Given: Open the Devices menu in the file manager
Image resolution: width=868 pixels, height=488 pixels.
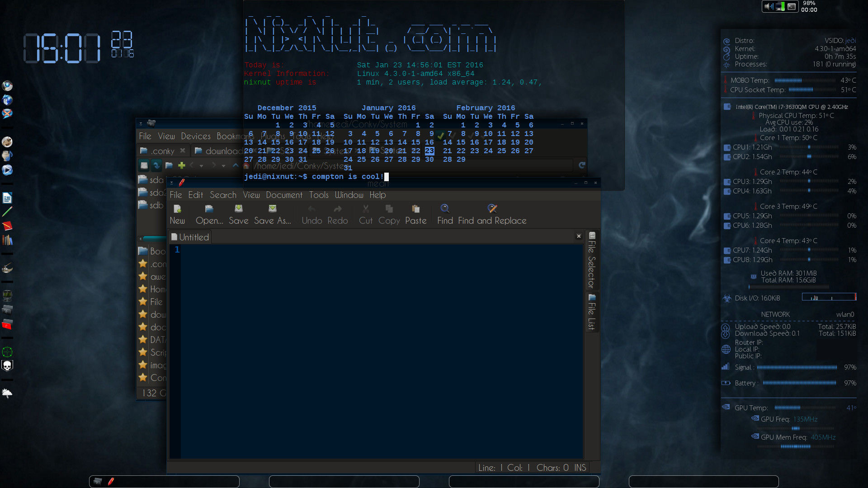Looking at the screenshot, I should (x=196, y=136).
